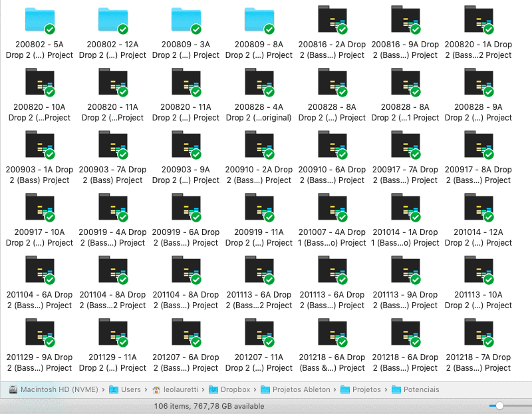
Task: Click the leolauretti home folder in path bar
Action: [x=181, y=389]
